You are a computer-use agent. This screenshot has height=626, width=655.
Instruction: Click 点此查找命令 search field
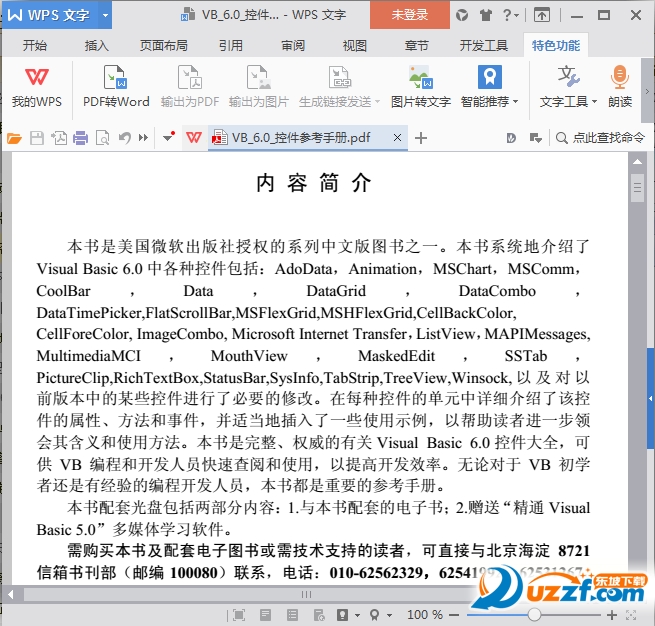(600, 137)
